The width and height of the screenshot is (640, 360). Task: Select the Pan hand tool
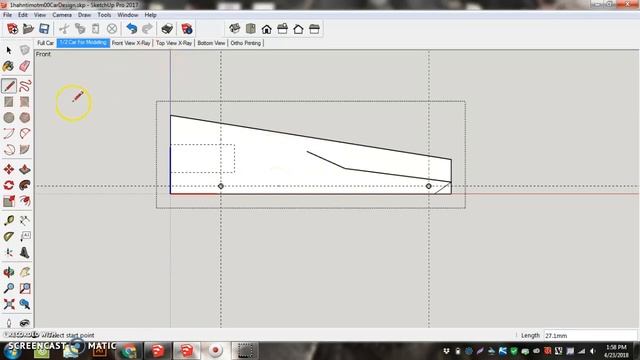tap(24, 272)
